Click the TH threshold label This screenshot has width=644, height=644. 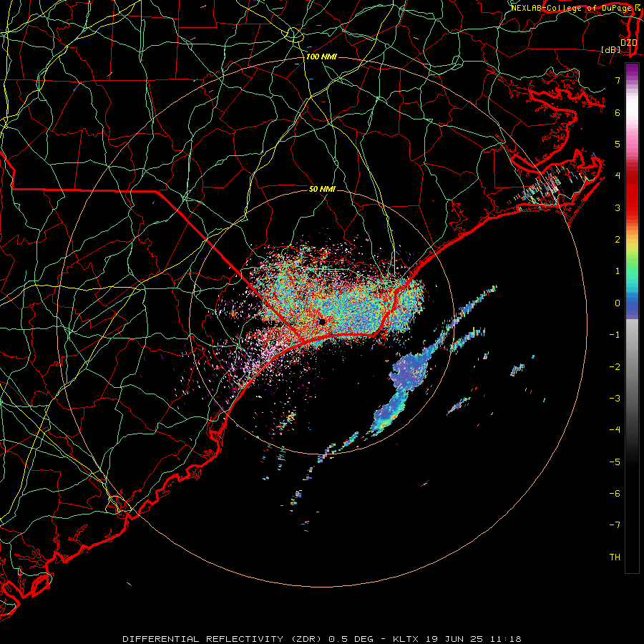pyautogui.click(x=615, y=557)
